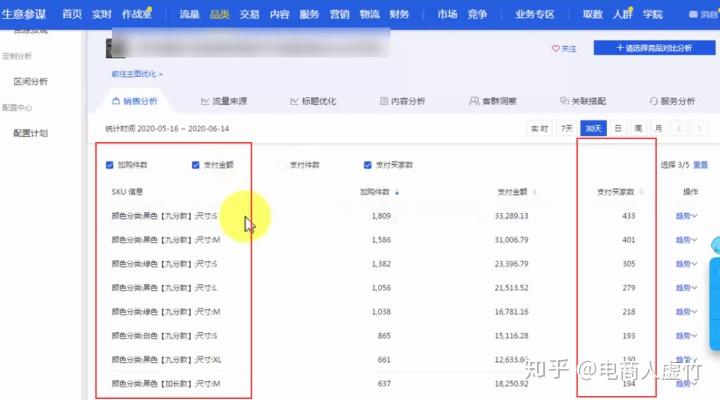Open 取数 in the top navigation
Image resolution: width=720 pixels, height=400 pixels.
[x=592, y=14]
